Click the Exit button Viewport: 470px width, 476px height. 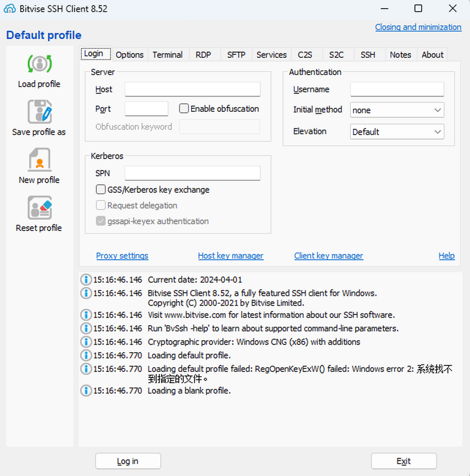404,461
